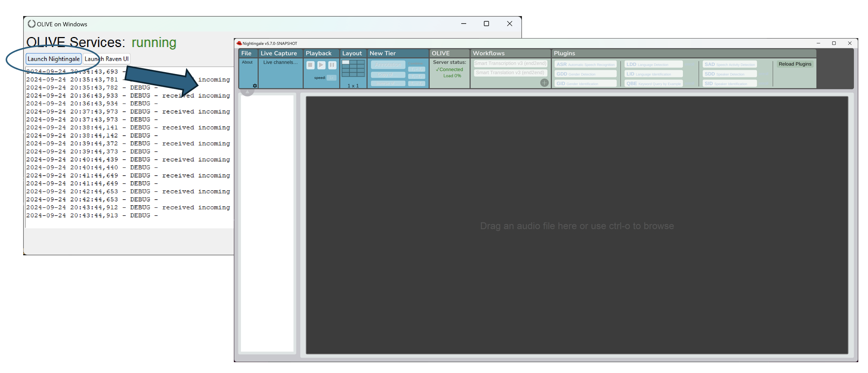The width and height of the screenshot is (868, 373).
Task: Open Live channels… option
Action: click(x=280, y=62)
